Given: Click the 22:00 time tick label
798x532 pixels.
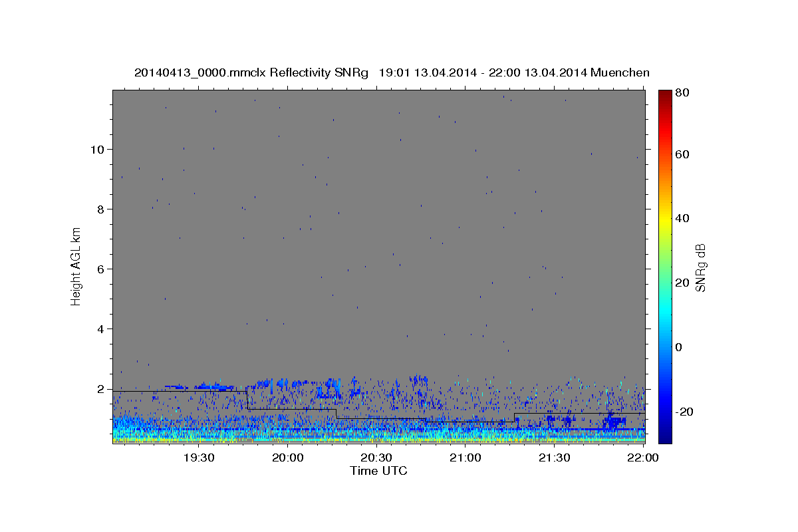Looking at the screenshot, I should pyautogui.click(x=642, y=458).
